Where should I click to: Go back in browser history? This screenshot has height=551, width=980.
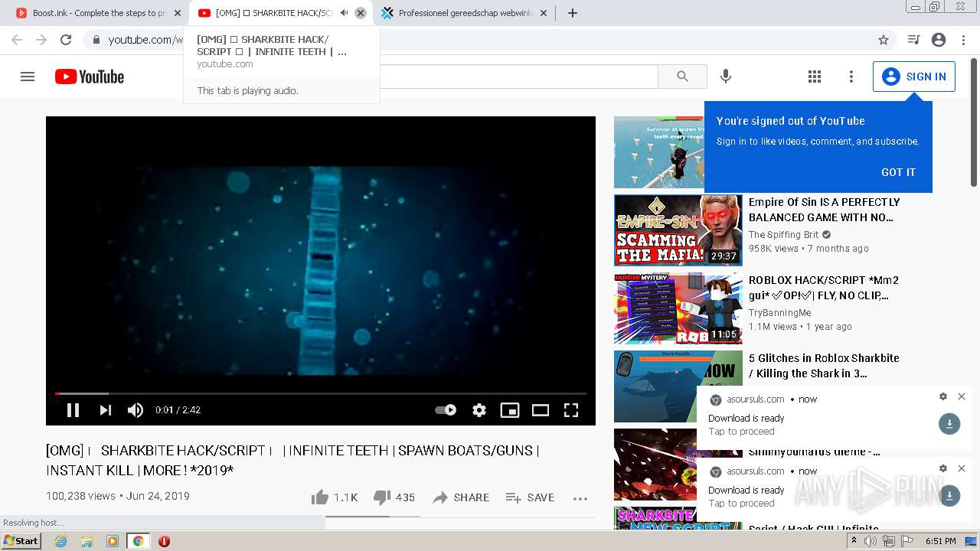(17, 40)
